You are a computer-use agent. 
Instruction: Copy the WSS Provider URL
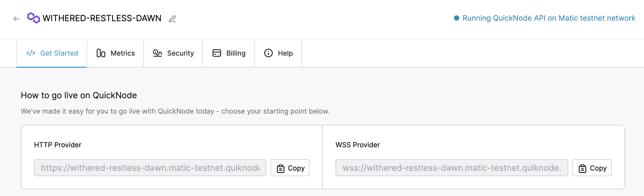(592, 168)
